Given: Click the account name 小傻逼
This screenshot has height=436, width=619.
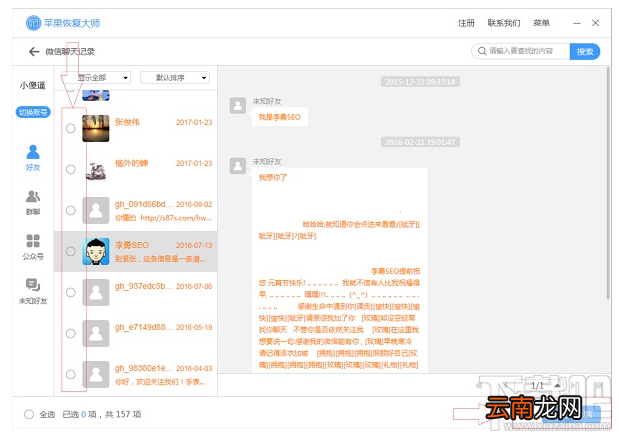Looking at the screenshot, I should (x=33, y=85).
